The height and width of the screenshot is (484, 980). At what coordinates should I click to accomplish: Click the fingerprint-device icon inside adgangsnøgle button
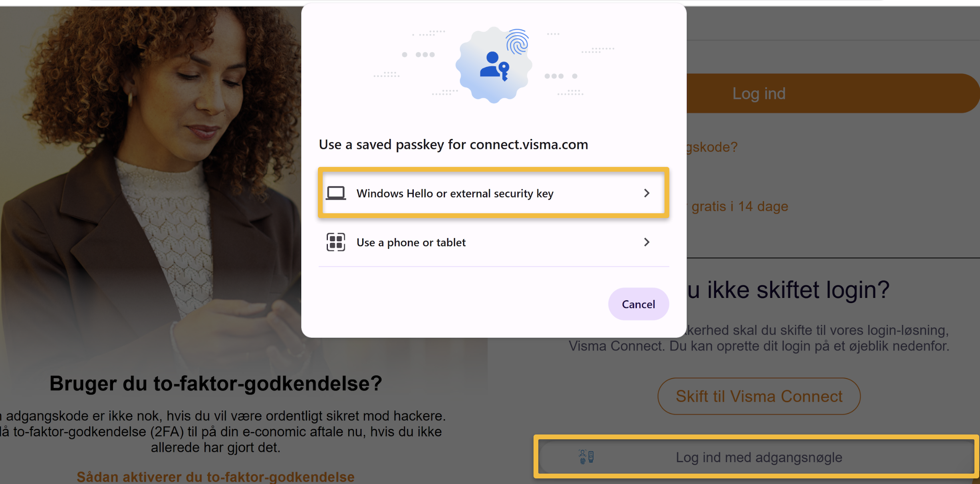[x=585, y=457]
